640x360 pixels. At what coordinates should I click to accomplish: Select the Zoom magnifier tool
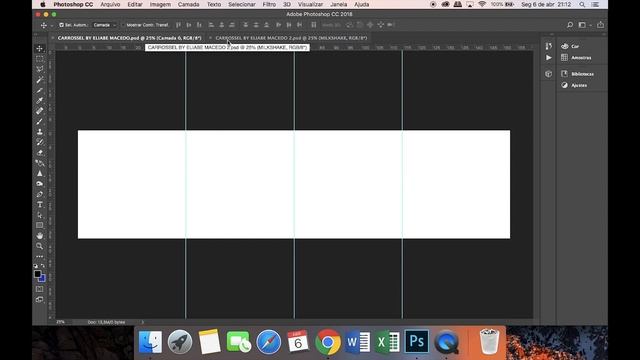coord(40,246)
